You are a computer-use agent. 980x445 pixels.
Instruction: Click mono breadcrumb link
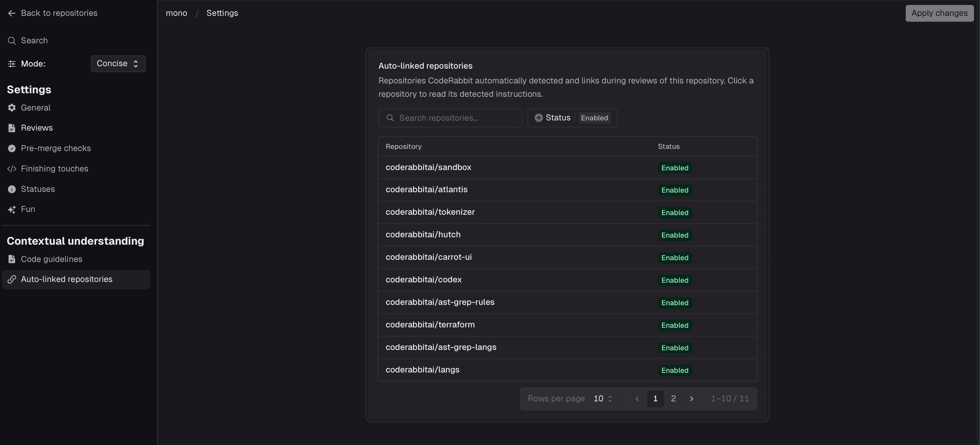pyautogui.click(x=176, y=13)
